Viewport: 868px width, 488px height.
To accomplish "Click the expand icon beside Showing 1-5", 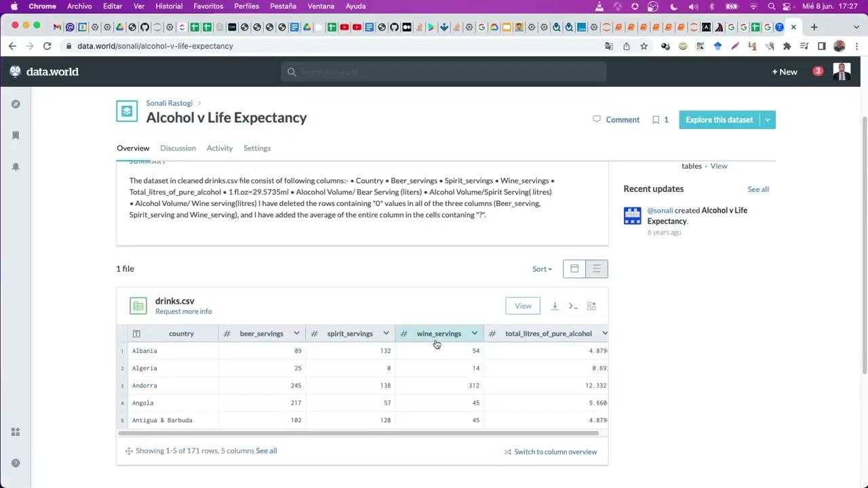I will (x=129, y=451).
